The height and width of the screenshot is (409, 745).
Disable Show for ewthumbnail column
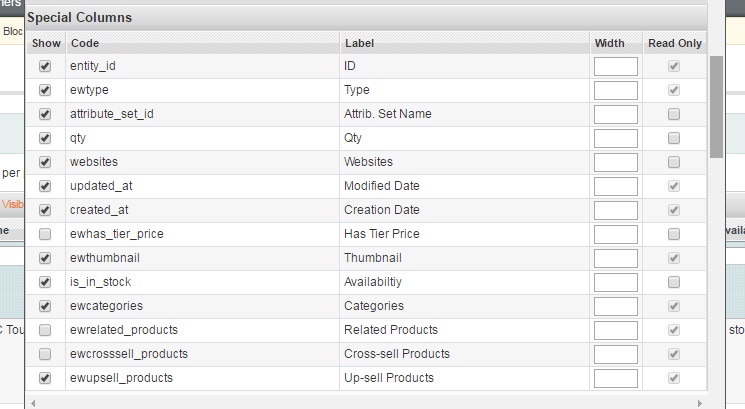[44, 258]
